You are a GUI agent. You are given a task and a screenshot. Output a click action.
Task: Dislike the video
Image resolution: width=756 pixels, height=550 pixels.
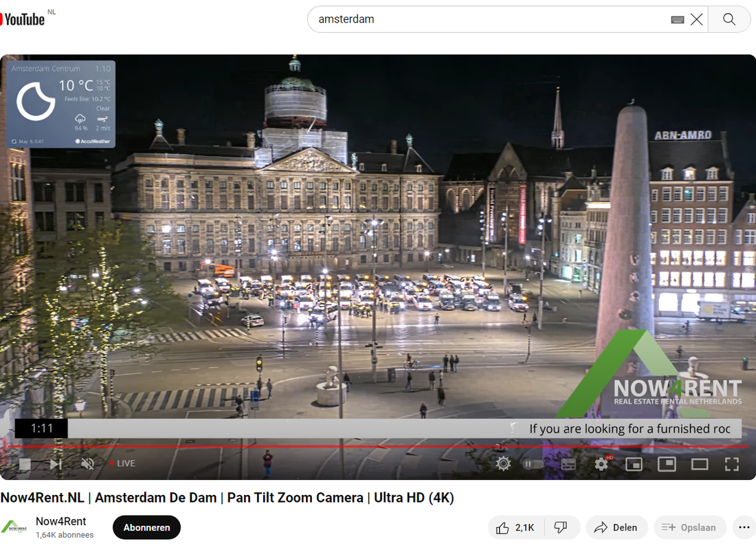[x=561, y=528]
